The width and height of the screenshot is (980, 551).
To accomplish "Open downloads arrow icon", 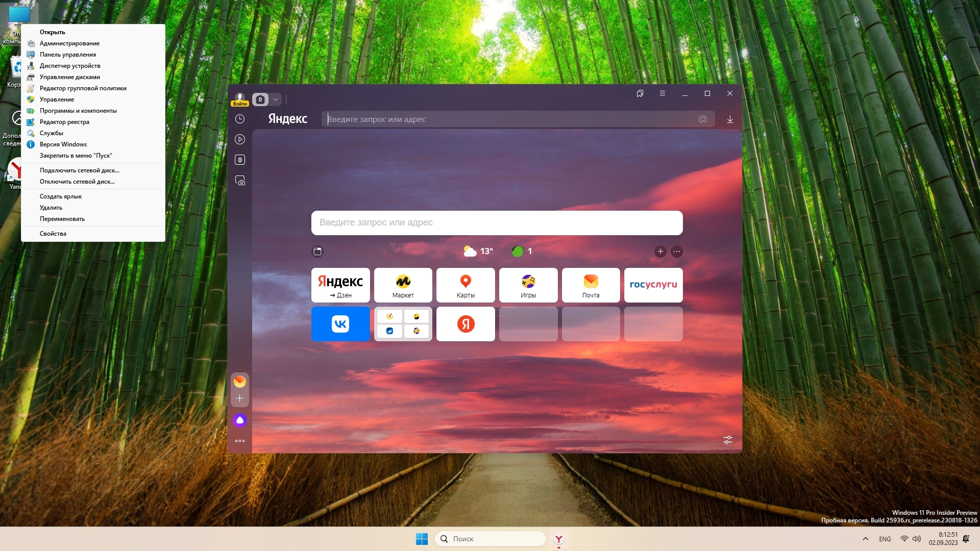I will click(730, 119).
